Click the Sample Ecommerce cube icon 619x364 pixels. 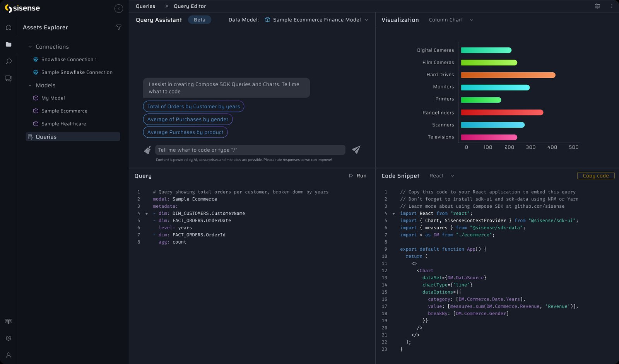click(x=36, y=111)
